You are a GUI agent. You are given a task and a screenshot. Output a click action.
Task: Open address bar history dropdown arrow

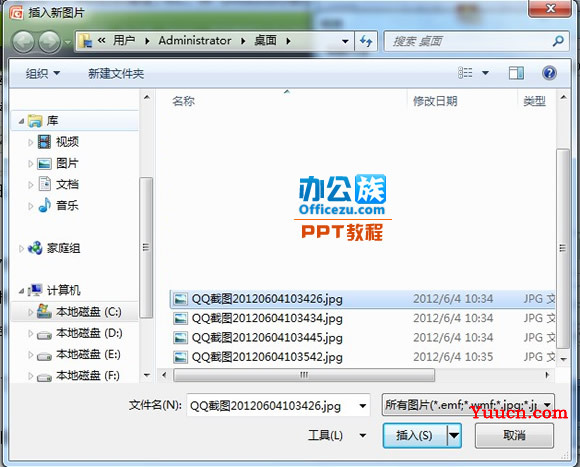point(345,41)
